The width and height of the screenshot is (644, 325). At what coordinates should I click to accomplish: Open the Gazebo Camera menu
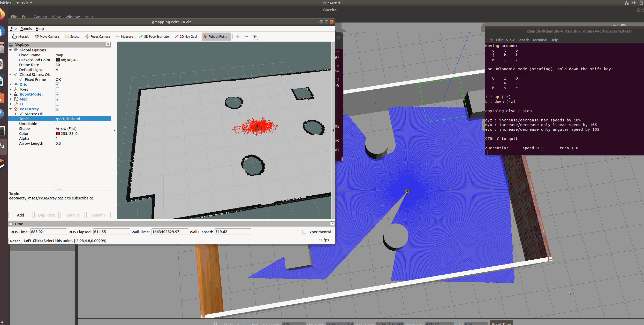point(40,17)
